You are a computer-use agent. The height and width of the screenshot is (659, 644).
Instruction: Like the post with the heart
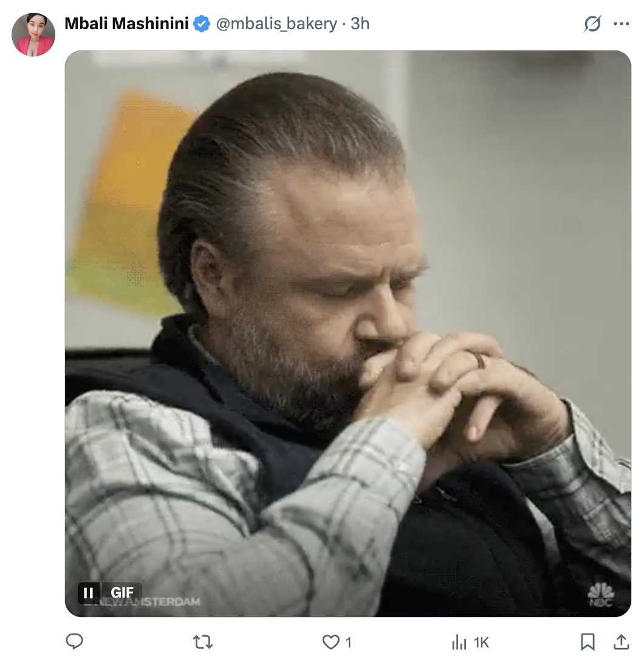coord(331,642)
